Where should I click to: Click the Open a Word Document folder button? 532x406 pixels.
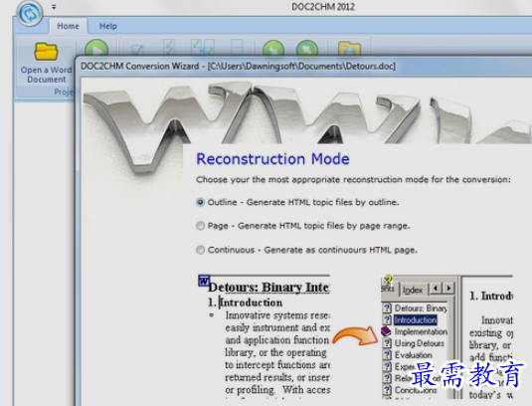coord(46,63)
